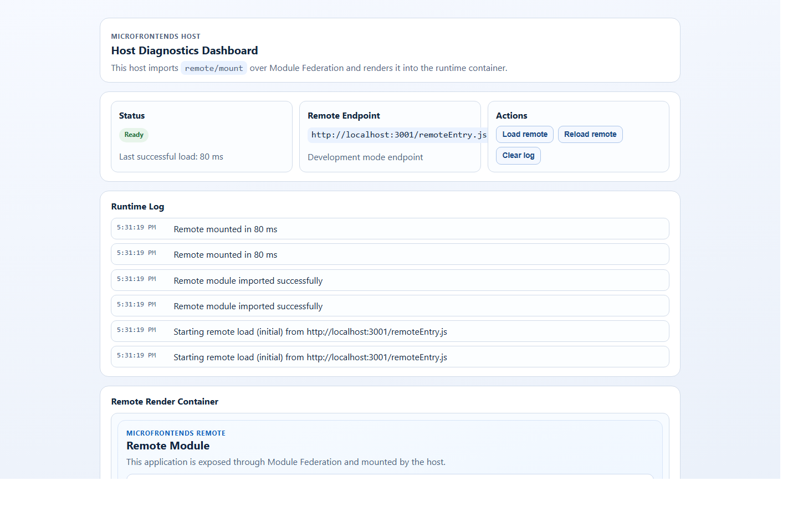798x532 pixels.
Task: Click the 5:31:19 PM timestamp on top log
Action: pos(136,227)
